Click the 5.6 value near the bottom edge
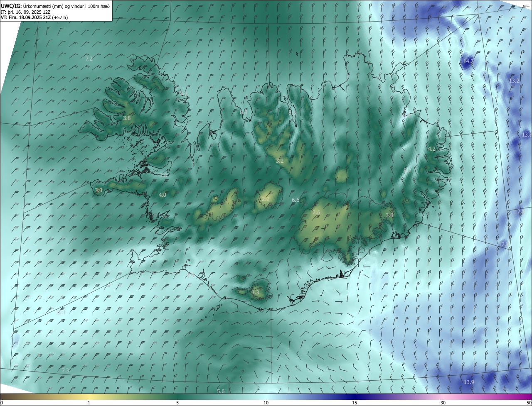 (x=221, y=391)
